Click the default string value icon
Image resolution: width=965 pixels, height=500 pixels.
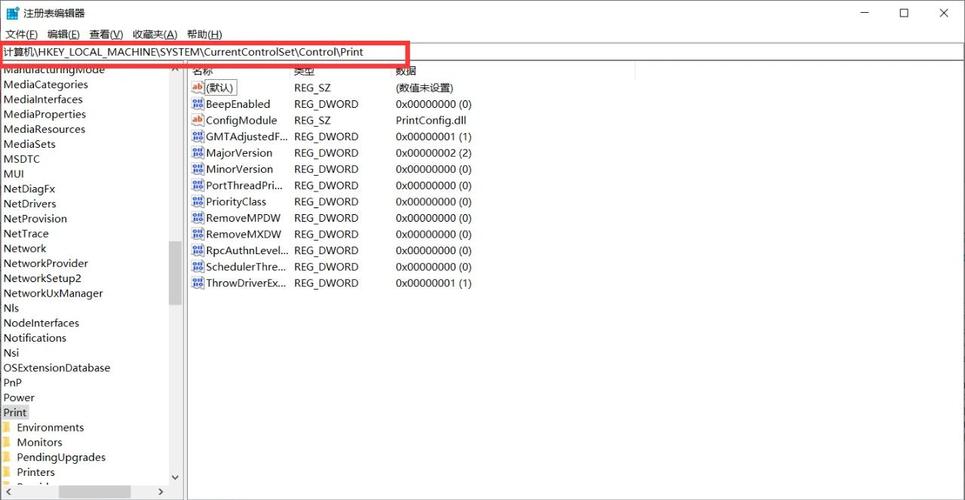198,88
